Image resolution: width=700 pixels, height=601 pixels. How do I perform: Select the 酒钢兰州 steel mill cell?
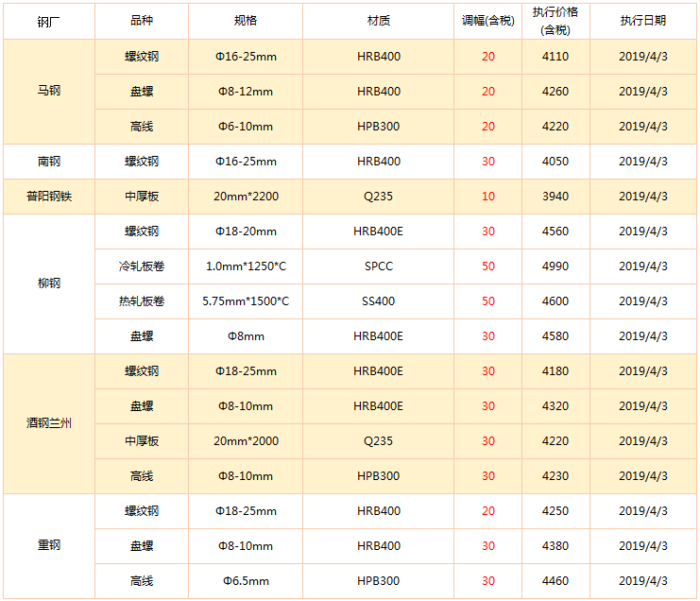coord(49,423)
